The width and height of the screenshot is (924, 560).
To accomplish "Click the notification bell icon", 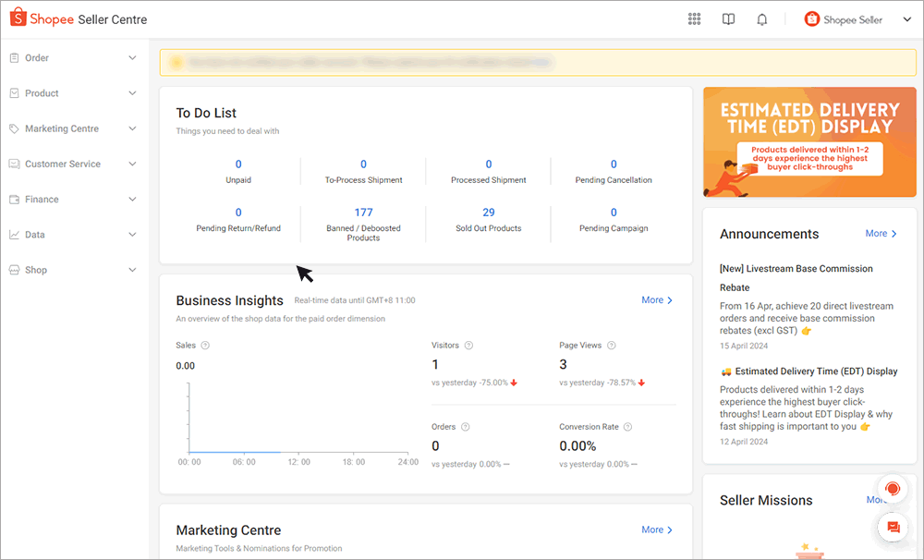I will click(762, 19).
